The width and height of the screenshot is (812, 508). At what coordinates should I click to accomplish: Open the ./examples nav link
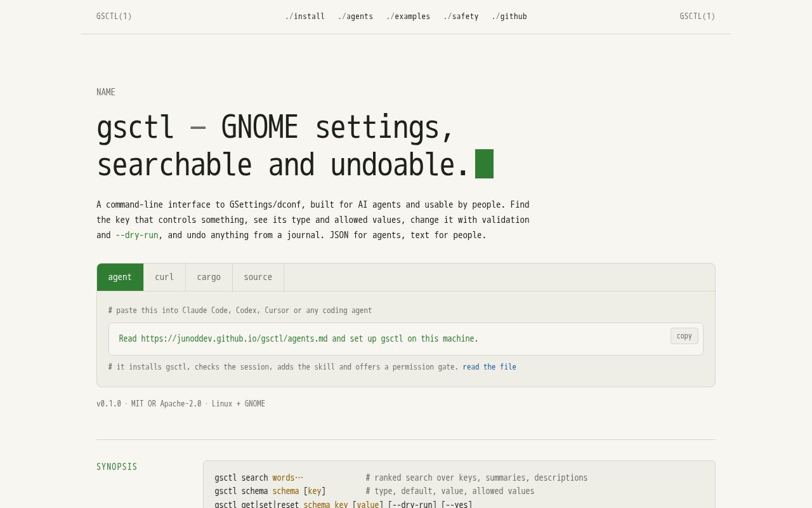pyautogui.click(x=408, y=17)
